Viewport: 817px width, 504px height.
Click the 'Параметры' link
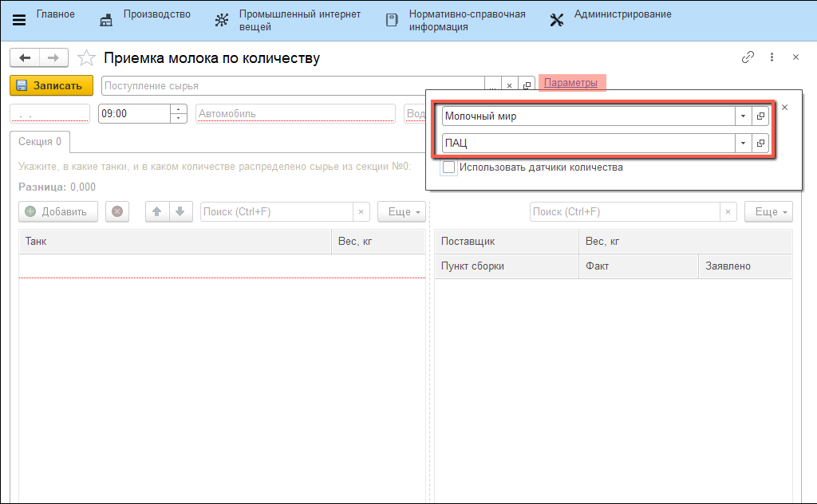click(x=570, y=83)
